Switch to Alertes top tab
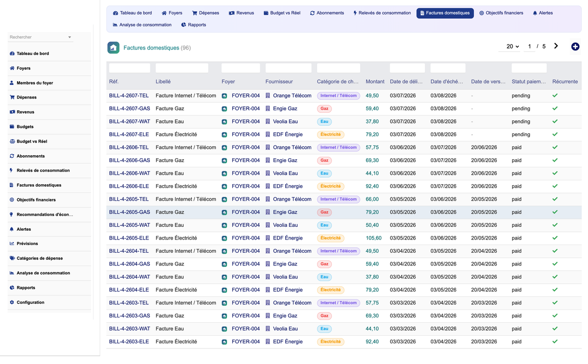588x364 pixels. pyautogui.click(x=542, y=13)
